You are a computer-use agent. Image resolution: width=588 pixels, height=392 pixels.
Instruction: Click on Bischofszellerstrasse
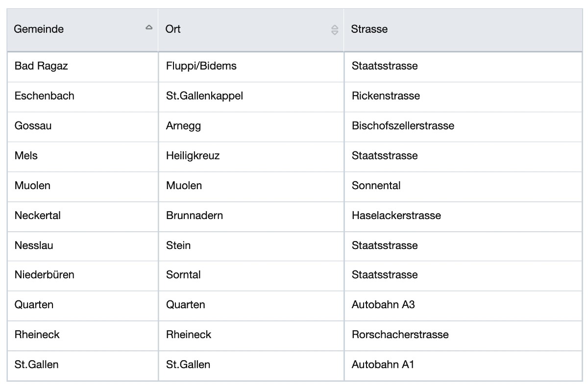point(403,126)
